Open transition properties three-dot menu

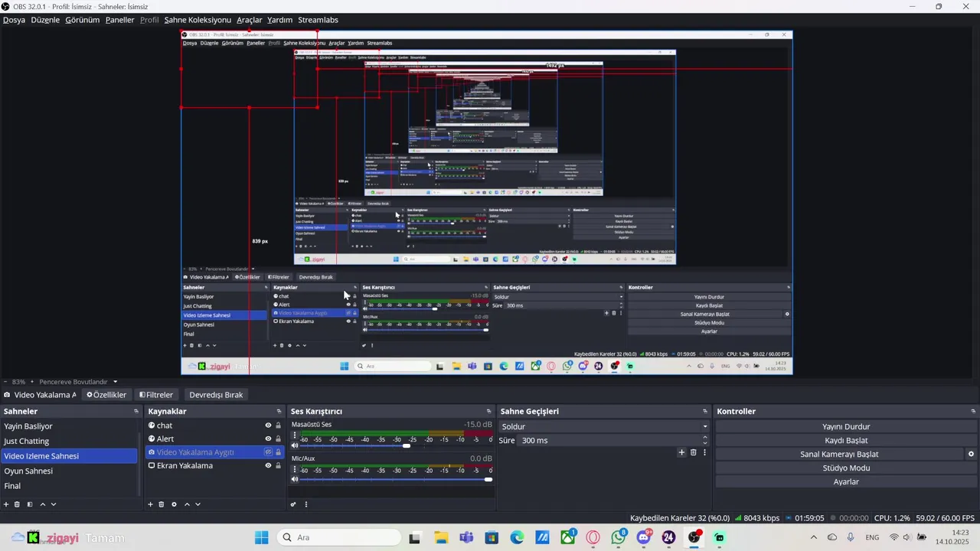tap(704, 452)
